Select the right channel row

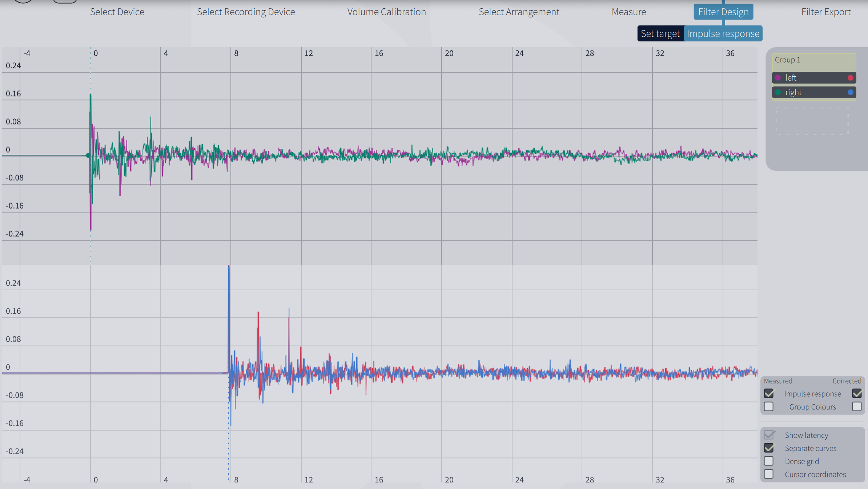pyautogui.click(x=814, y=92)
